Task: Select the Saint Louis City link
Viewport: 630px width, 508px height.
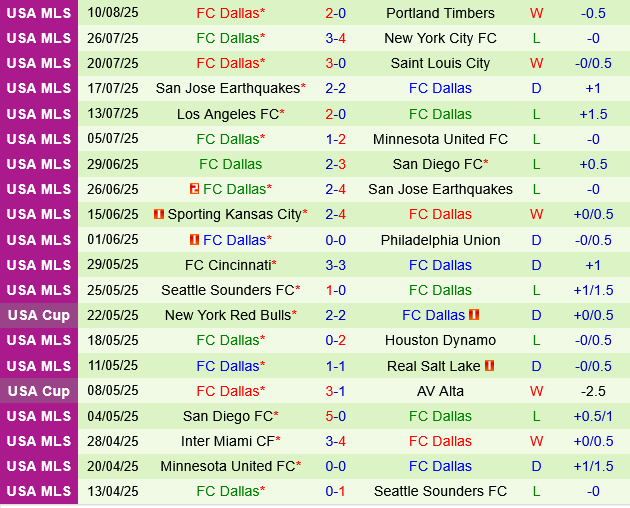Action: point(440,63)
